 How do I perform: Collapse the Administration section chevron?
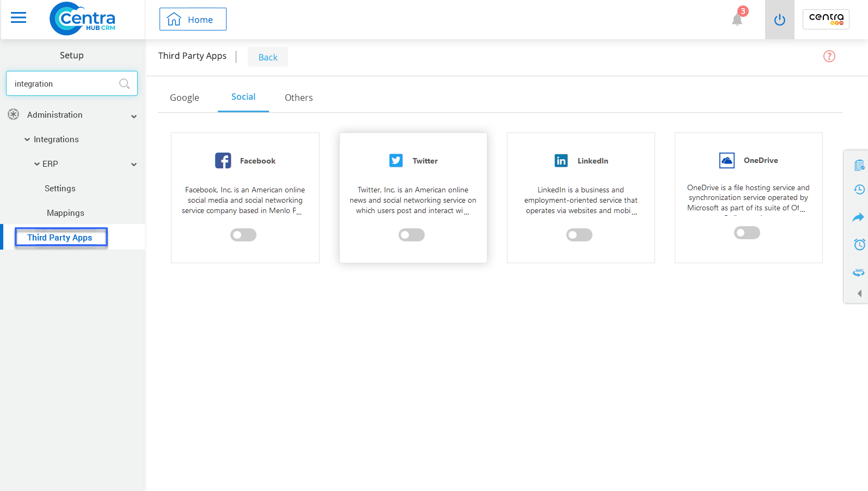[x=134, y=116]
